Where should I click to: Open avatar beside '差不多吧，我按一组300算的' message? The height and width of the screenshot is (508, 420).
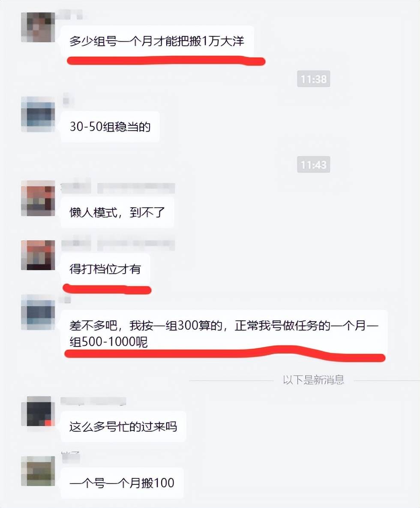coord(38,312)
